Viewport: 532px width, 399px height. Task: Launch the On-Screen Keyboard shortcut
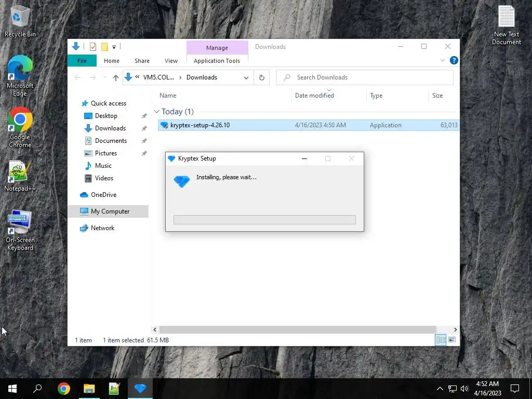click(x=20, y=230)
